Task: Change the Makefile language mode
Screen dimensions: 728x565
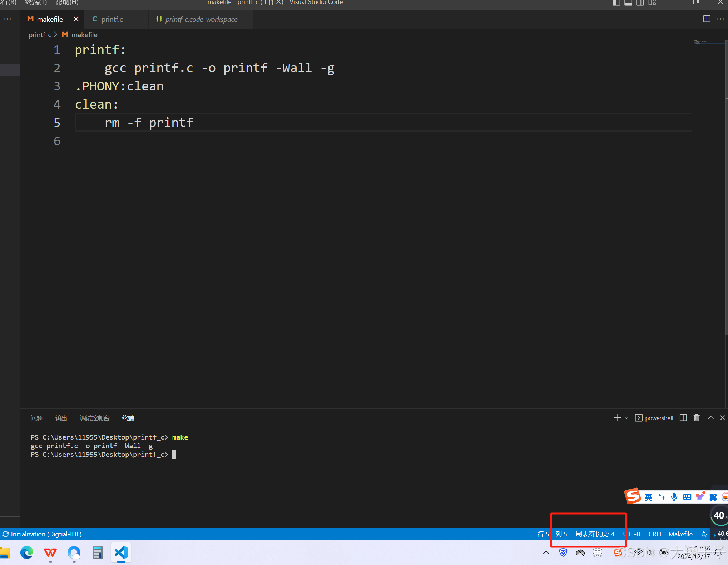Action: [x=680, y=534]
